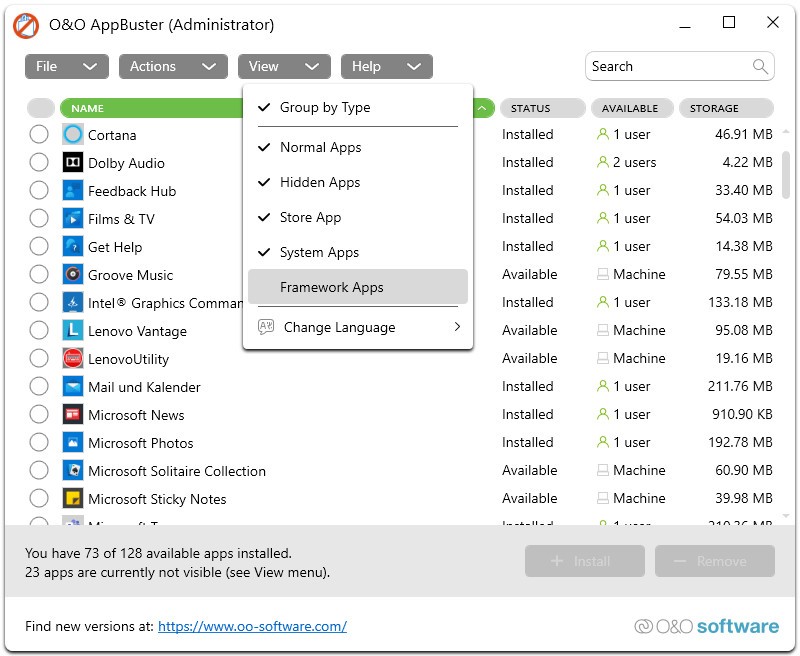The height and width of the screenshot is (656, 800).
Task: Open the oo-software.com link
Action: point(253,626)
